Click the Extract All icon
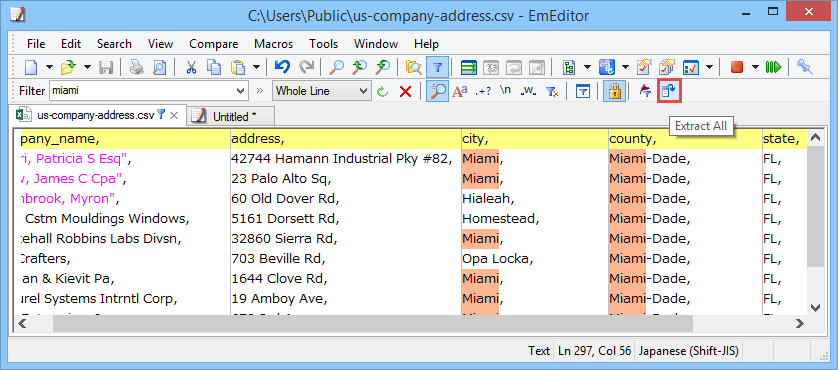Viewport: 838px width, 370px height. pyautogui.click(x=669, y=91)
